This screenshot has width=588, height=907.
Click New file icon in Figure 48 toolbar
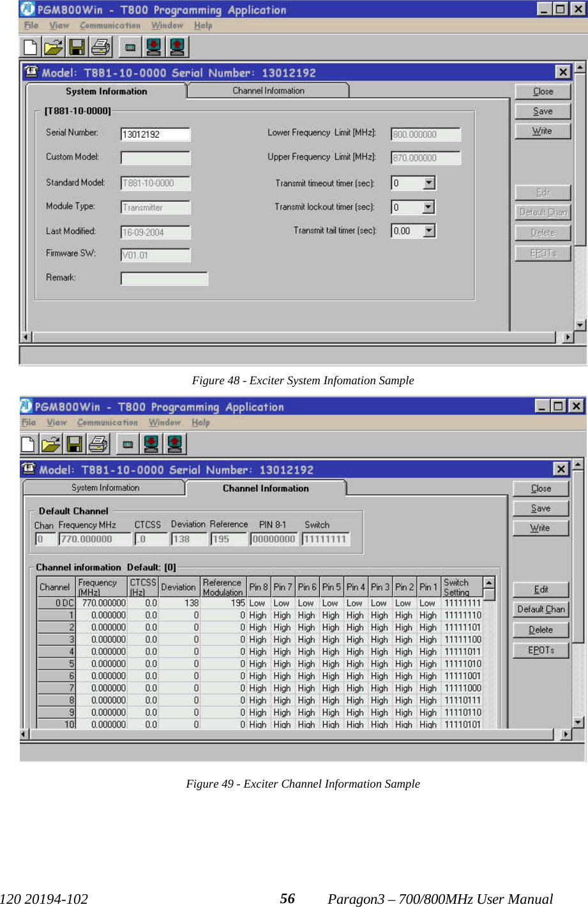click(x=31, y=47)
